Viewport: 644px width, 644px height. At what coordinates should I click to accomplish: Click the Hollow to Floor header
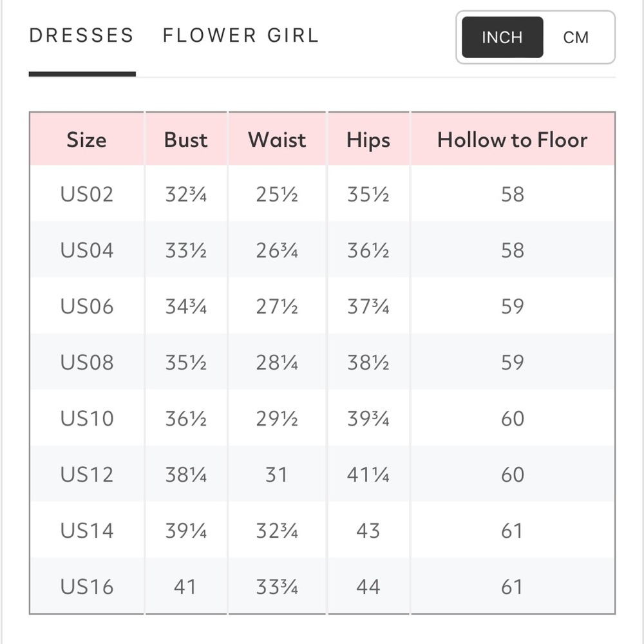tap(513, 139)
